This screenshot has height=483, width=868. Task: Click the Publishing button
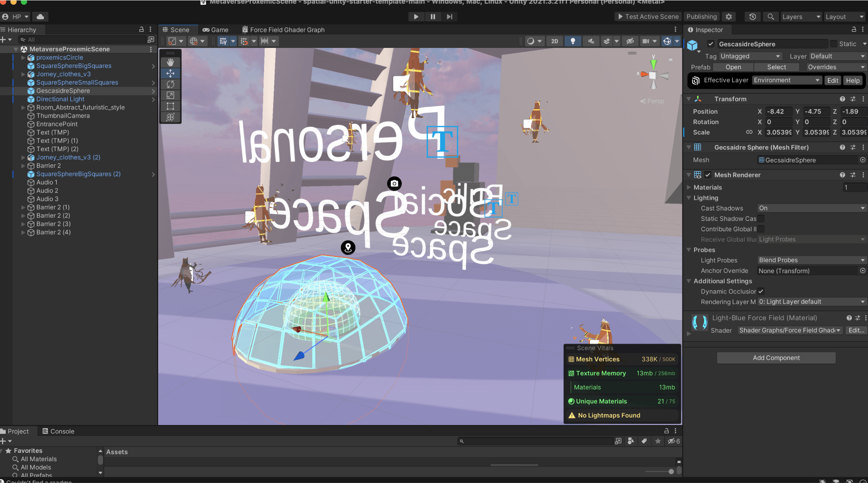[702, 17]
